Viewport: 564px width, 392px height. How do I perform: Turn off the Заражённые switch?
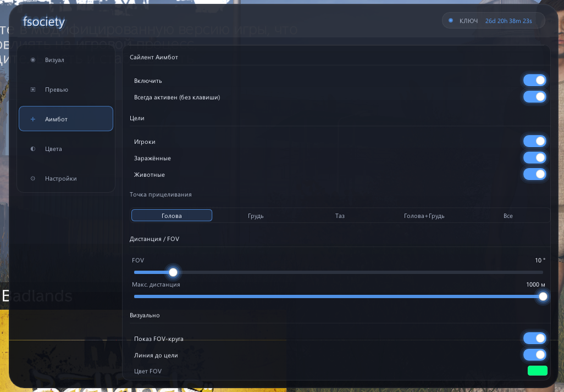534,158
